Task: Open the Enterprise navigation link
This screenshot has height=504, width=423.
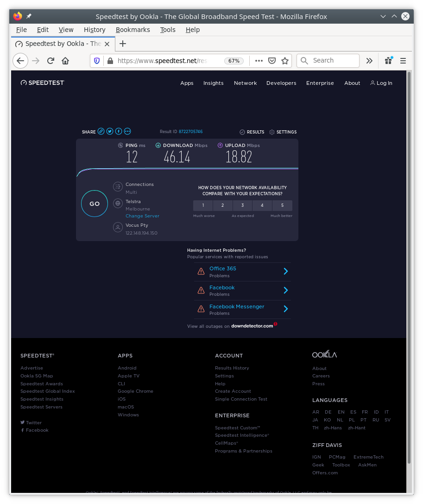Action: [x=320, y=83]
